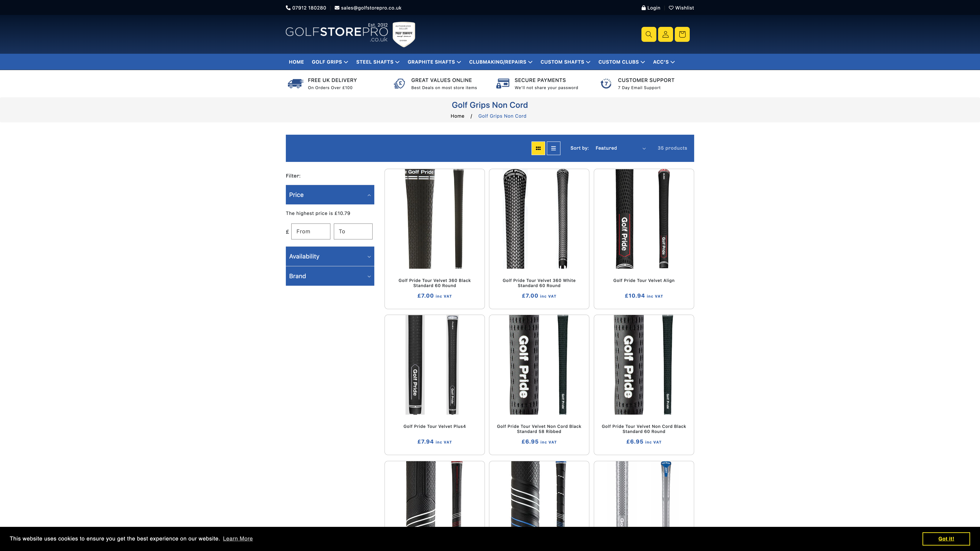Open the ACC'S dropdown menu
980x551 pixels.
pos(664,62)
